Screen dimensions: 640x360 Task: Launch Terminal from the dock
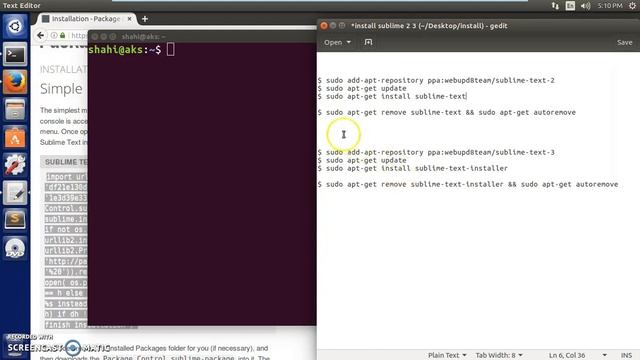15,54
